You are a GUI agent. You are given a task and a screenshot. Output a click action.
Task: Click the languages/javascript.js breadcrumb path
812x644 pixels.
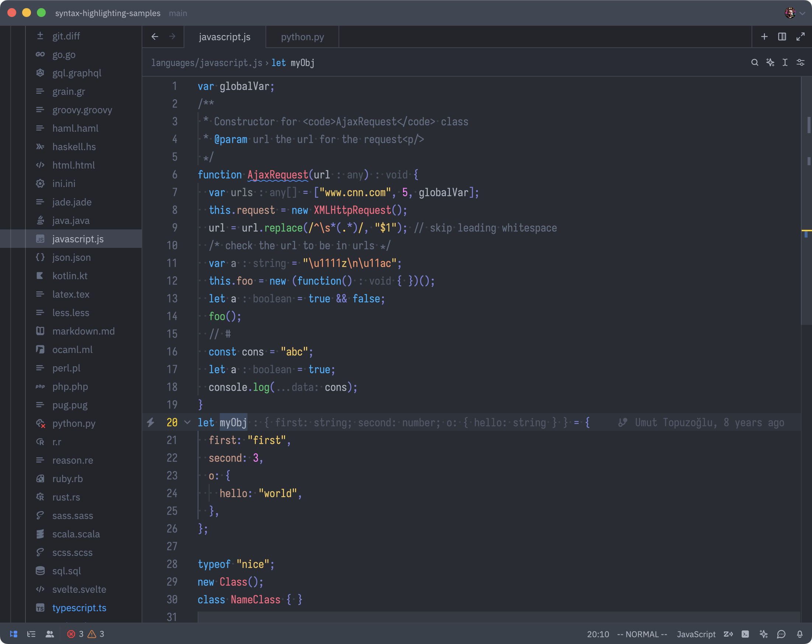coord(207,62)
